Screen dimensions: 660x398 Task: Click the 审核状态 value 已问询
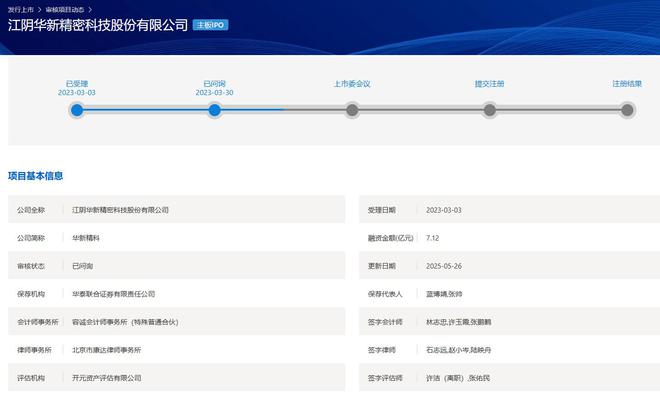82,266
